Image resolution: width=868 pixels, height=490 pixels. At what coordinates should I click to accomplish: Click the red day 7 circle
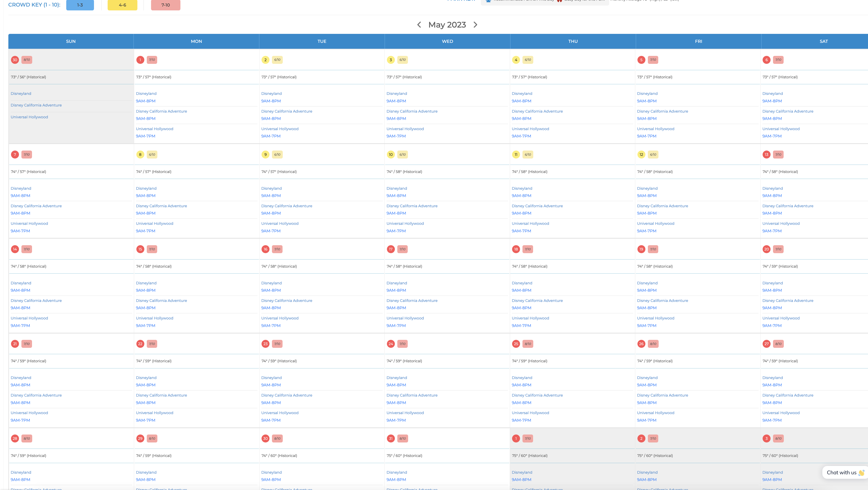15,154
